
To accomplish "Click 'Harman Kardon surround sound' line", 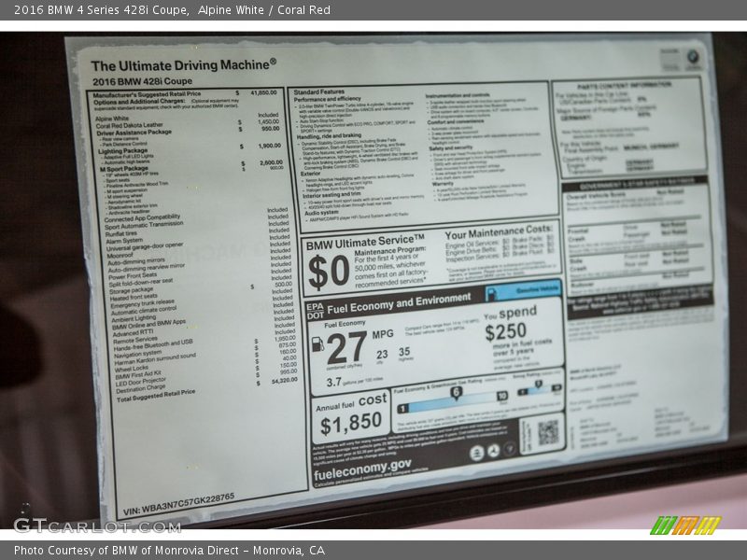I will (155, 359).
